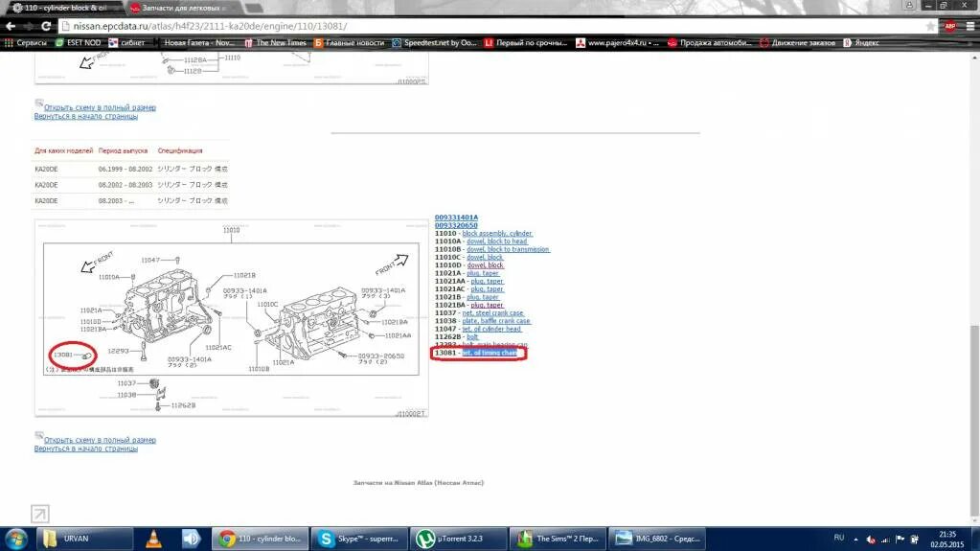Image resolution: width=980 pixels, height=551 pixels.
Task: Click upper 'Вернуться в начало страницы' link
Action: [x=85, y=116]
